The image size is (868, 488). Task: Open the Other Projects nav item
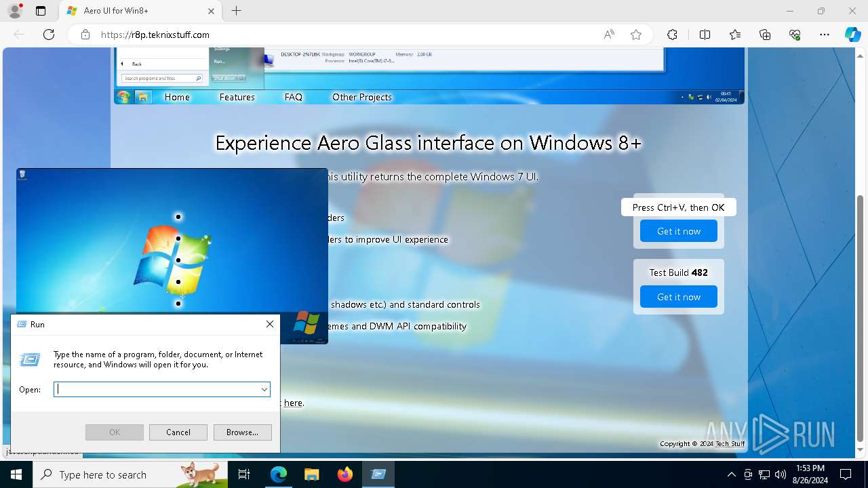[x=362, y=97]
